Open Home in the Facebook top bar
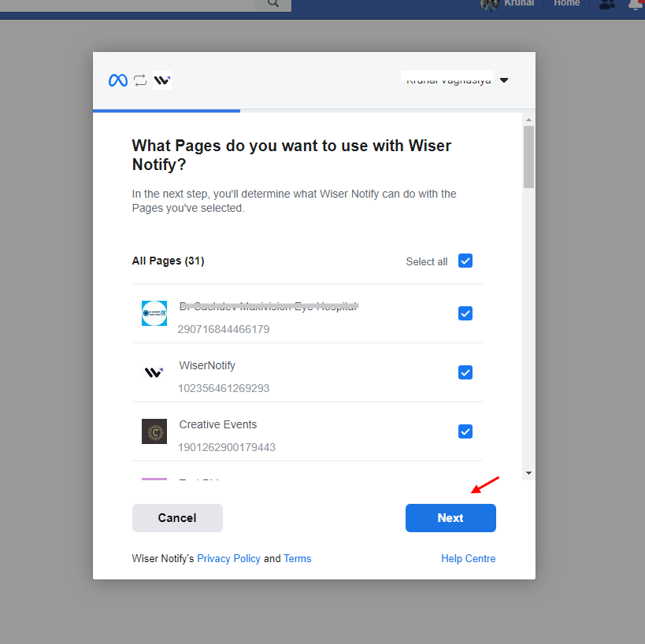Screen dimensions: 645x644 (566, 3)
